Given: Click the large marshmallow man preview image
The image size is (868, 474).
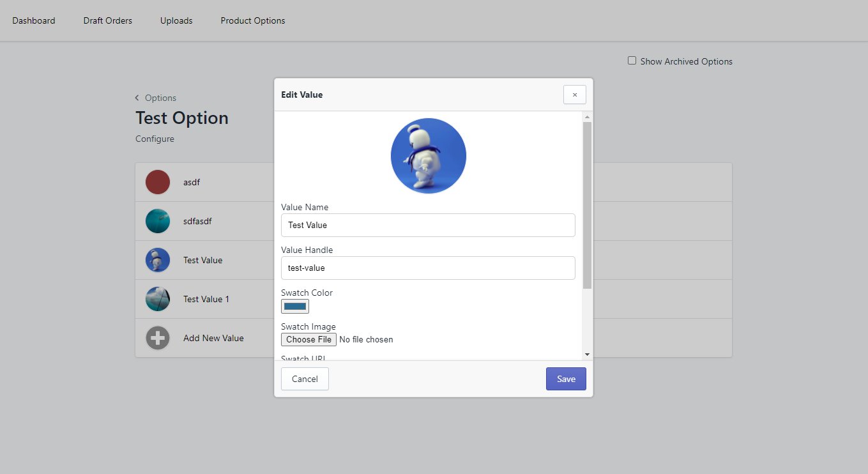Looking at the screenshot, I should (x=429, y=156).
